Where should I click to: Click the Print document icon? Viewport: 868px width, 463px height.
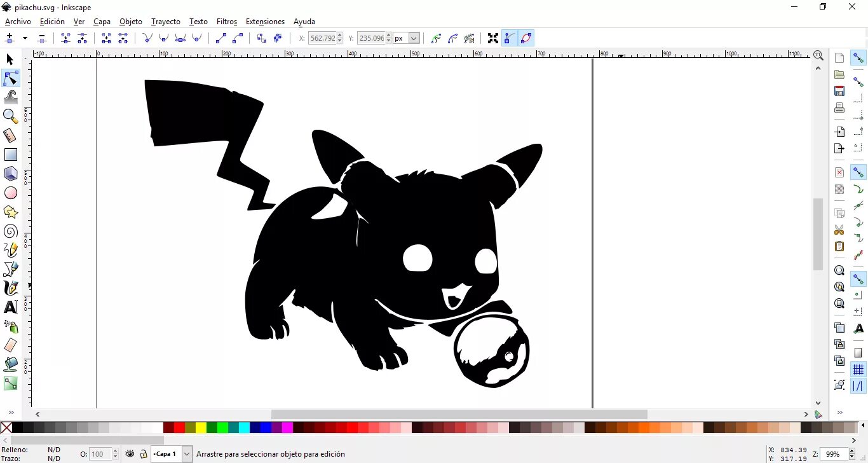click(x=839, y=107)
